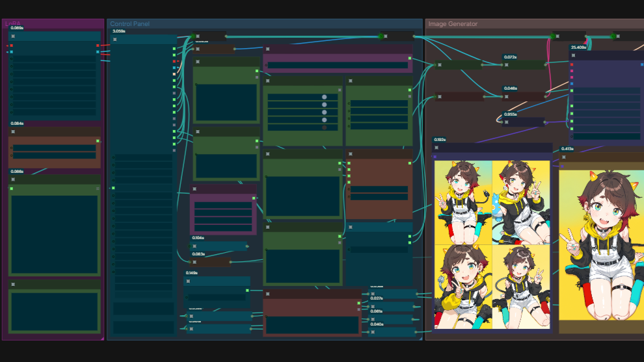
Task: Open grid image with the blue cat creature
Action: point(521,203)
